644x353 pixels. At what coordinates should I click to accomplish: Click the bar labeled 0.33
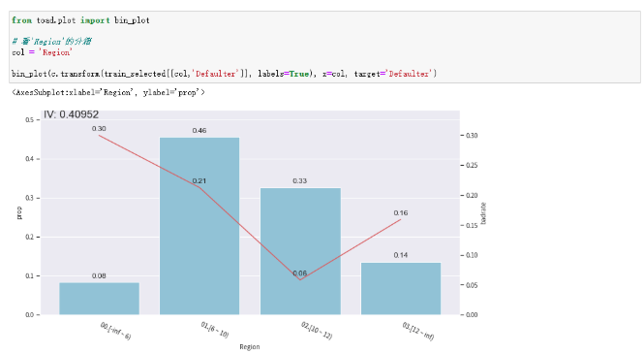tap(300, 251)
